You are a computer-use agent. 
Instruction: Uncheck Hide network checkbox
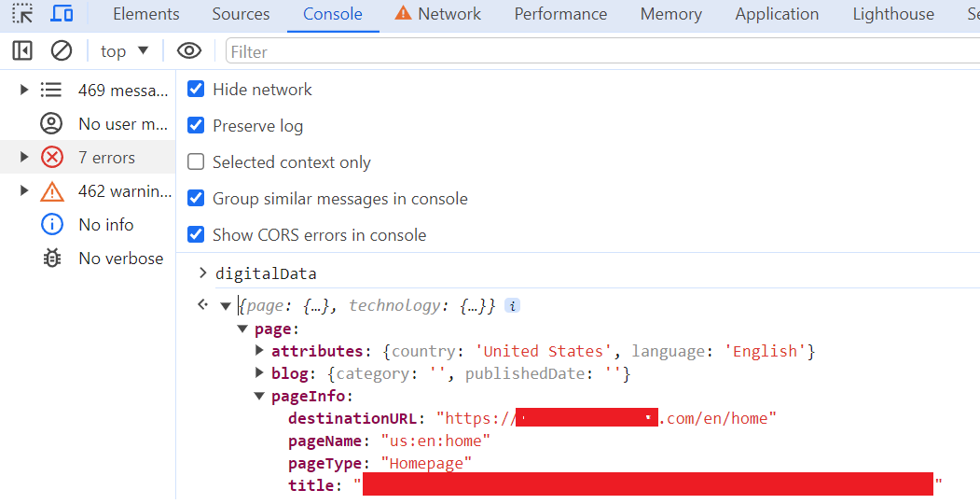coord(196,89)
